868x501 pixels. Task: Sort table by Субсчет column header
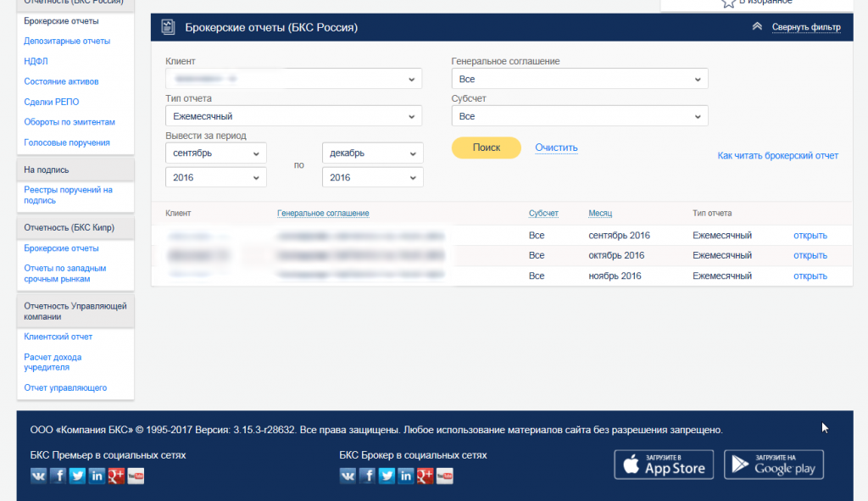543,213
